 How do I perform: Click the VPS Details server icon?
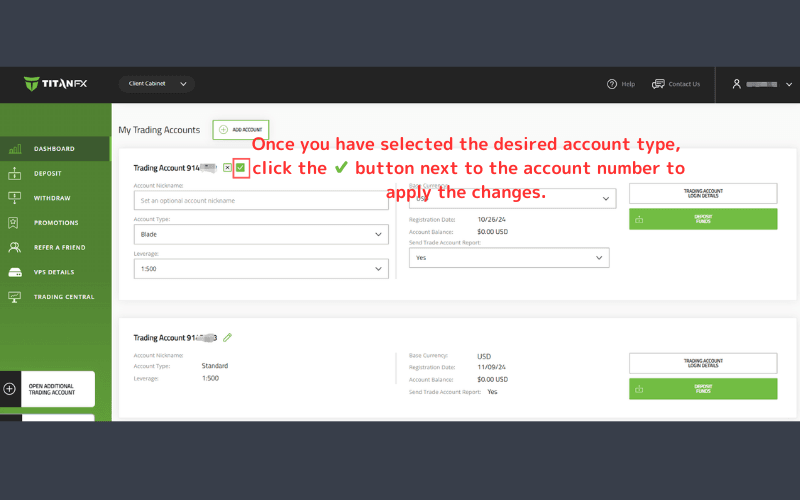(x=15, y=272)
